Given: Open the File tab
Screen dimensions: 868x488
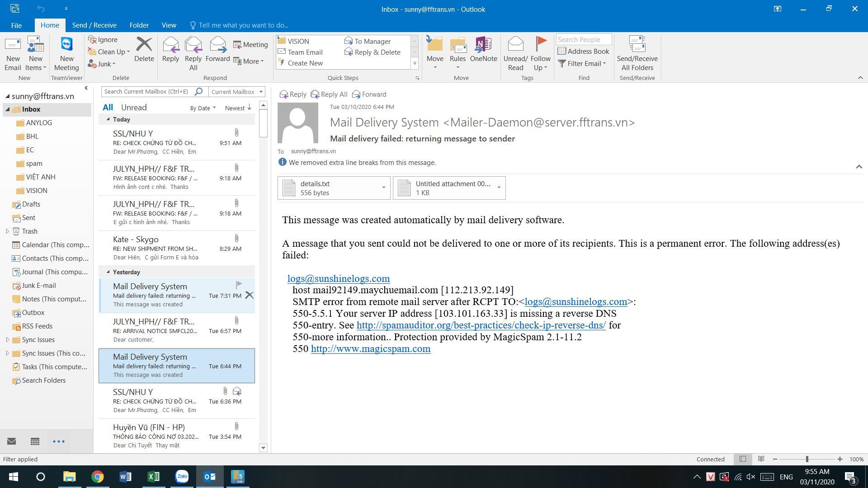Looking at the screenshot, I should 16,25.
